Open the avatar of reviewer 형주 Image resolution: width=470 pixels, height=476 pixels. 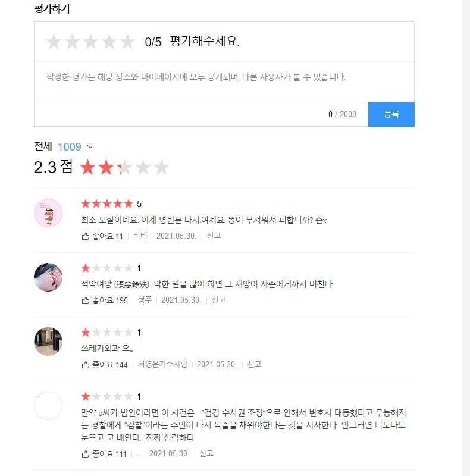[48, 277]
